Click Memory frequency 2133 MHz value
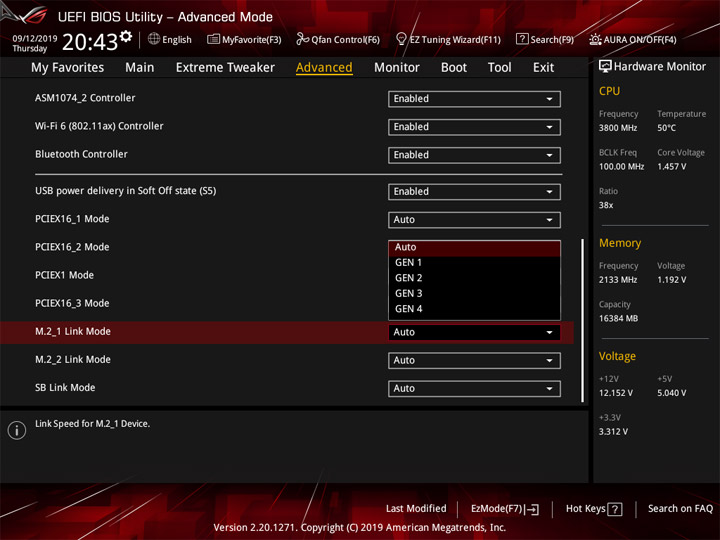720x540 pixels. click(618, 280)
